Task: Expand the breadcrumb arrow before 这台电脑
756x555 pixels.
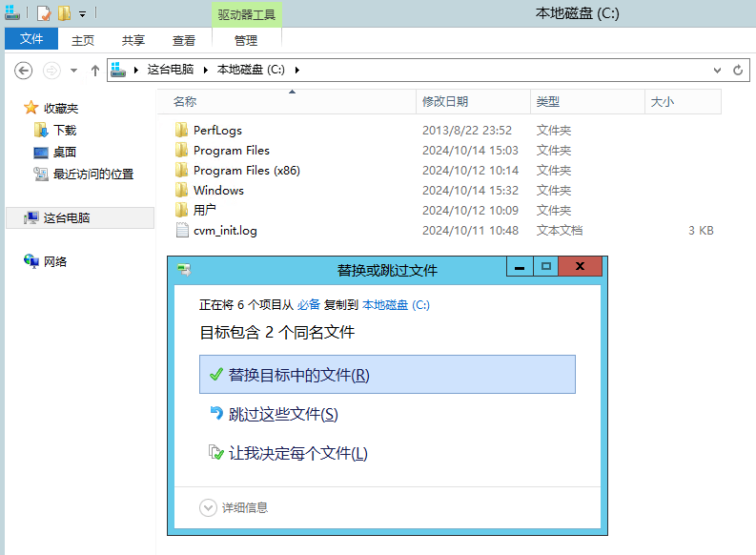Action: (136, 70)
